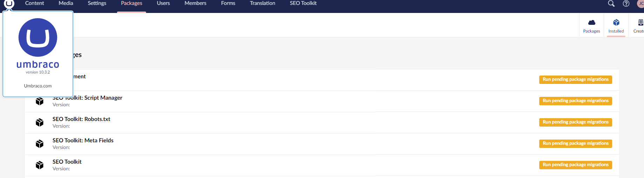Open the help question mark icon
The image size is (644, 178).
pos(626,3)
